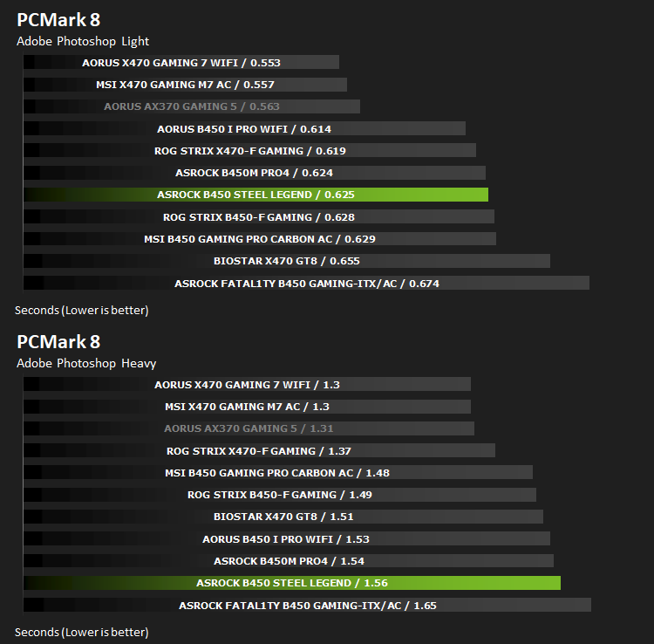Select the ASROCK B450M PRO4 0.624 bar
Viewport: 654px width, 644px height.
pos(255,173)
